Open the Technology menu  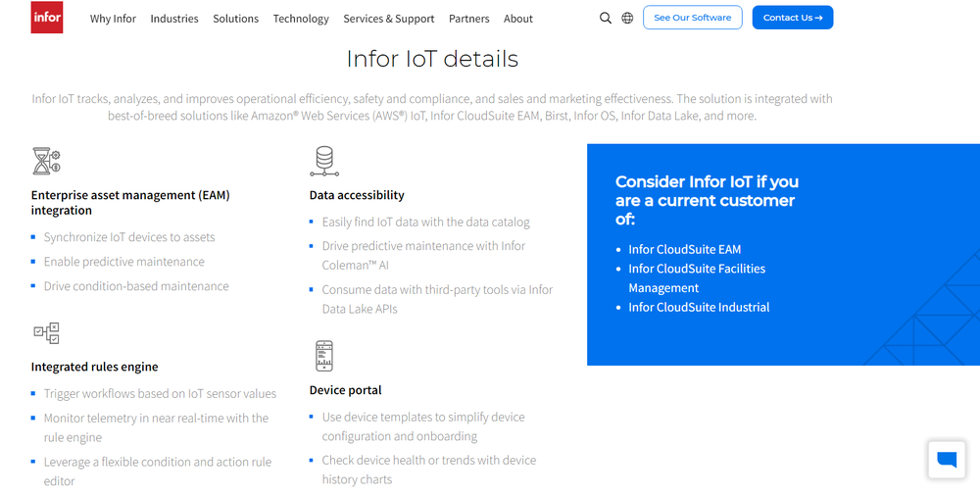301,19
